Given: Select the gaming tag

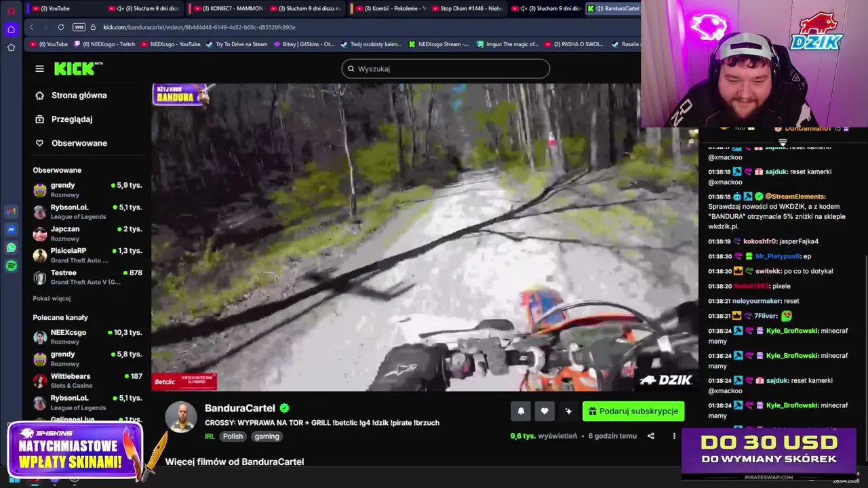Looking at the screenshot, I should coord(267,436).
